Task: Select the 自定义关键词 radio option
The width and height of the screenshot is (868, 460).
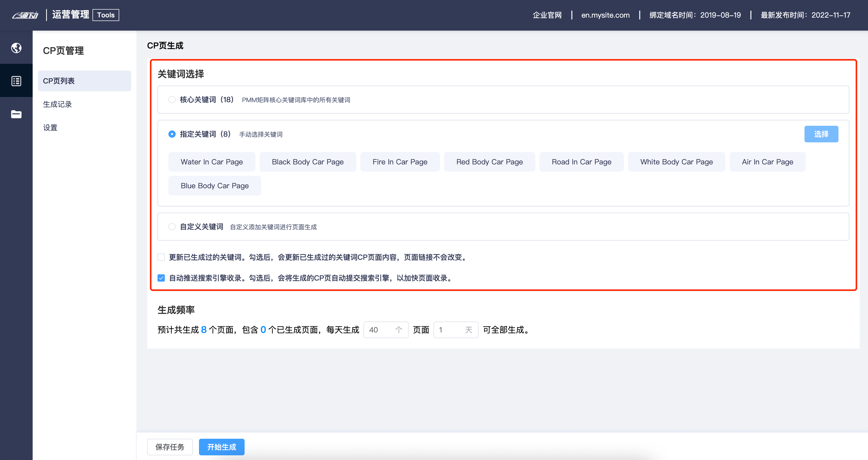Action: [172, 227]
